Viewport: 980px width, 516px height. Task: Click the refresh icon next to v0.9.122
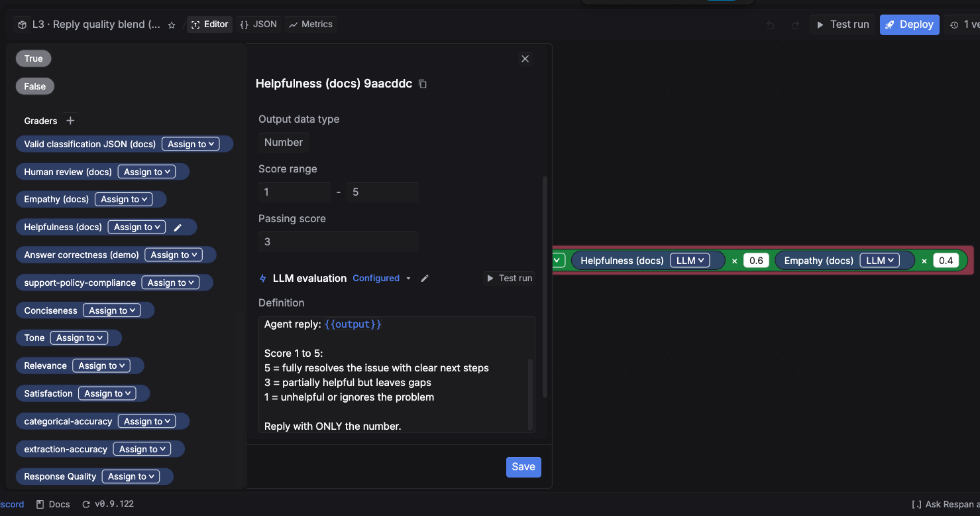coord(86,504)
